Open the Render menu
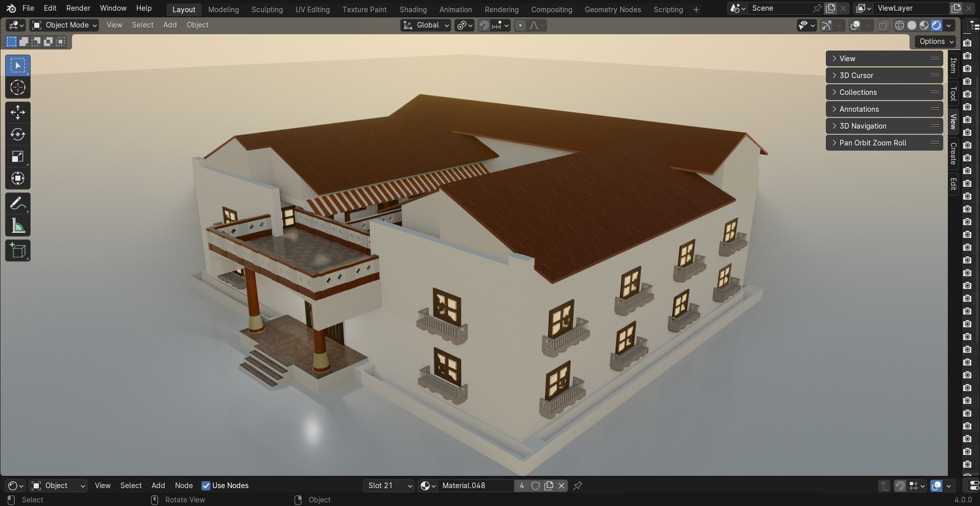Screen dimensions: 980x506 (78, 8)
